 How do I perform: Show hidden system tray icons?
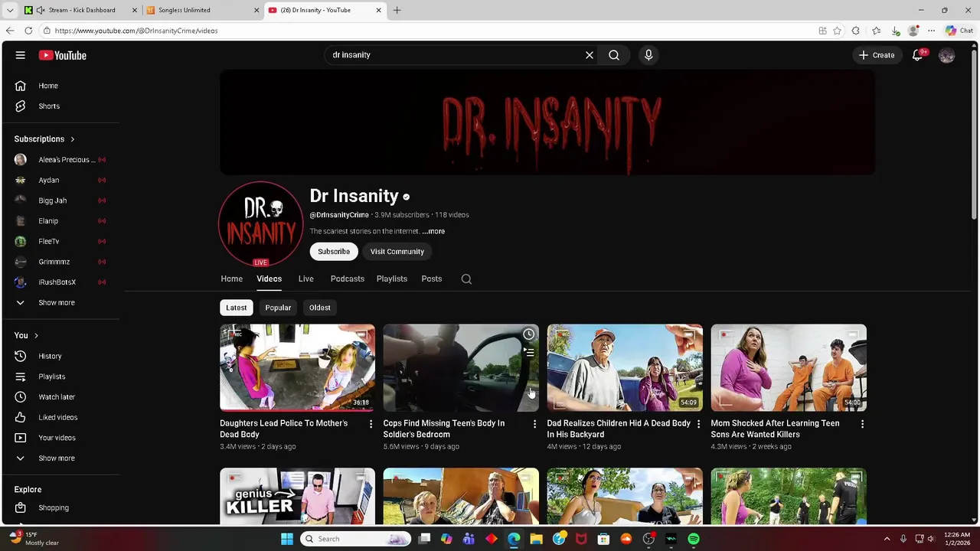pos(887,539)
